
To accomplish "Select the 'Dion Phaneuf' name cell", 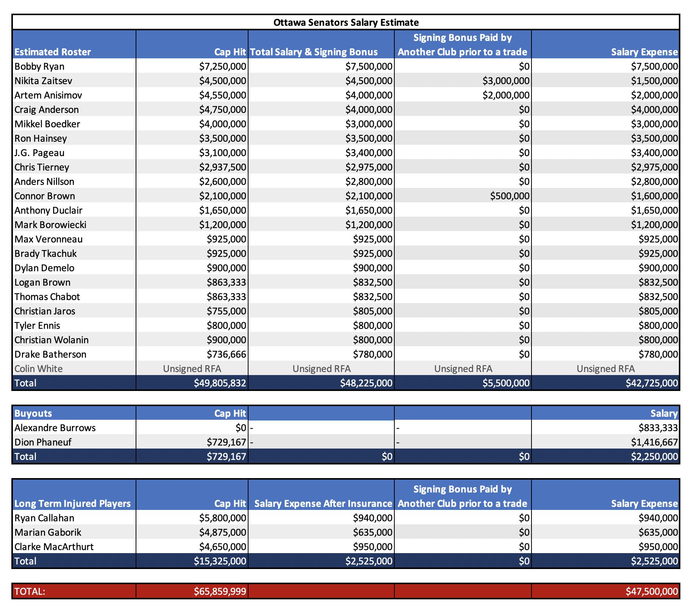I will coord(74,442).
